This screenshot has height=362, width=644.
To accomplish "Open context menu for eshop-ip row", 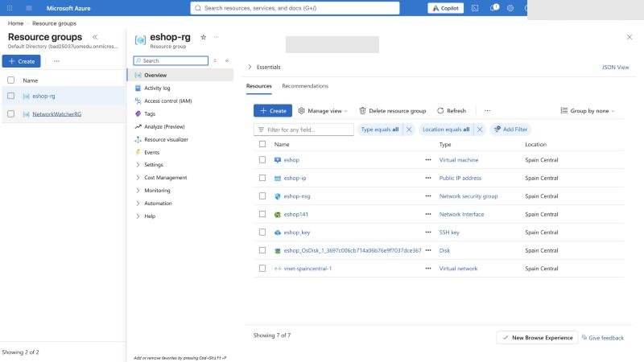I will click(x=428, y=178).
